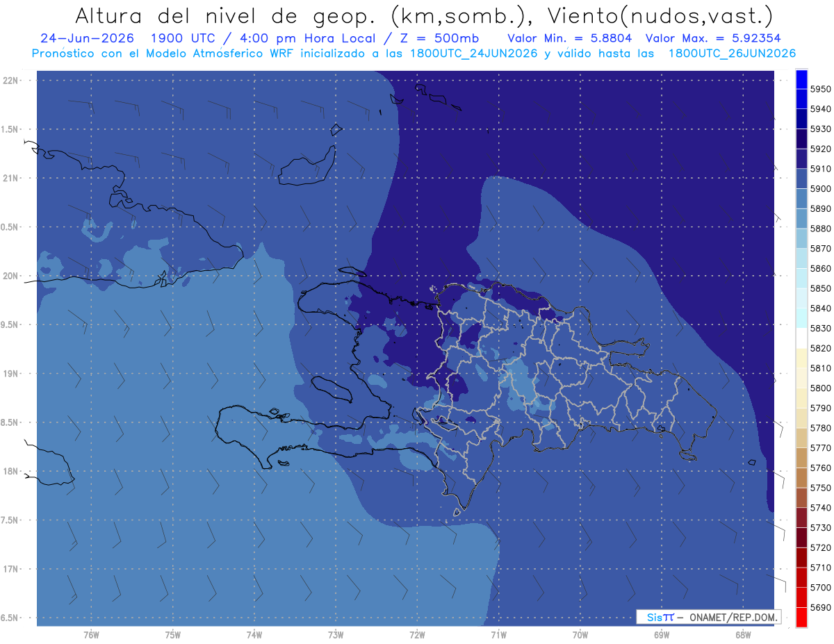The height and width of the screenshot is (644, 834).
Task: Click the '17N' latitude axis label
Action: pyautogui.click(x=11, y=570)
